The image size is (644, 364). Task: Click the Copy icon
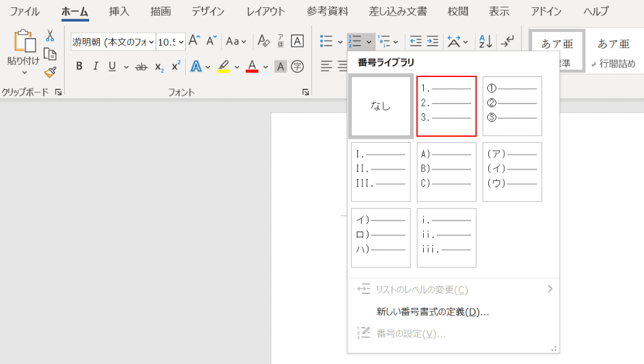coord(50,54)
